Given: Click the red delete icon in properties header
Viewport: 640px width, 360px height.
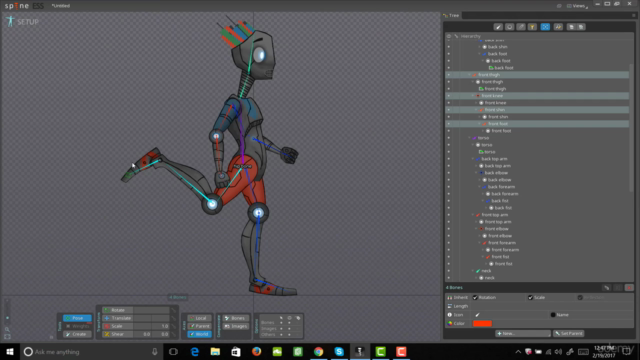Looking at the screenshot, I should point(629,288).
